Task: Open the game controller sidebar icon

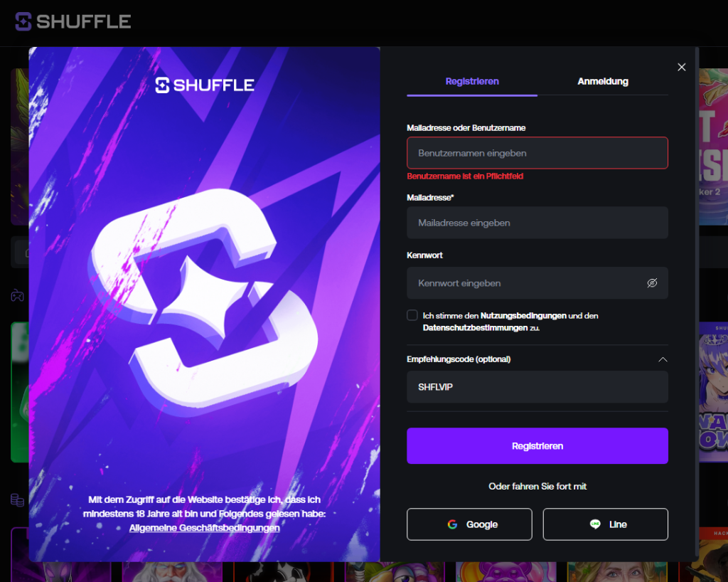Action: [18, 295]
